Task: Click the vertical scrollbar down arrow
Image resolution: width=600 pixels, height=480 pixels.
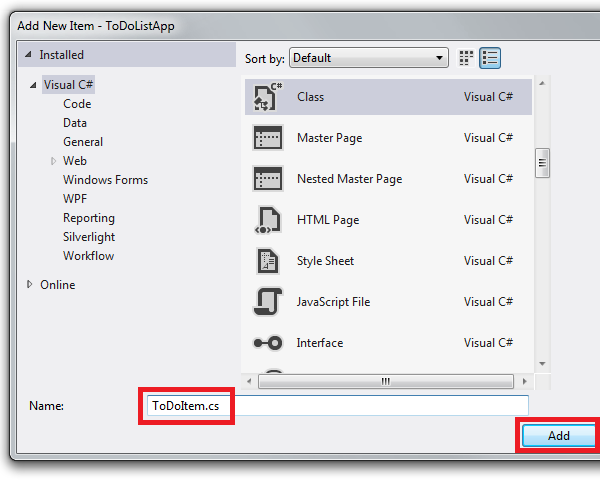Action: click(x=542, y=364)
